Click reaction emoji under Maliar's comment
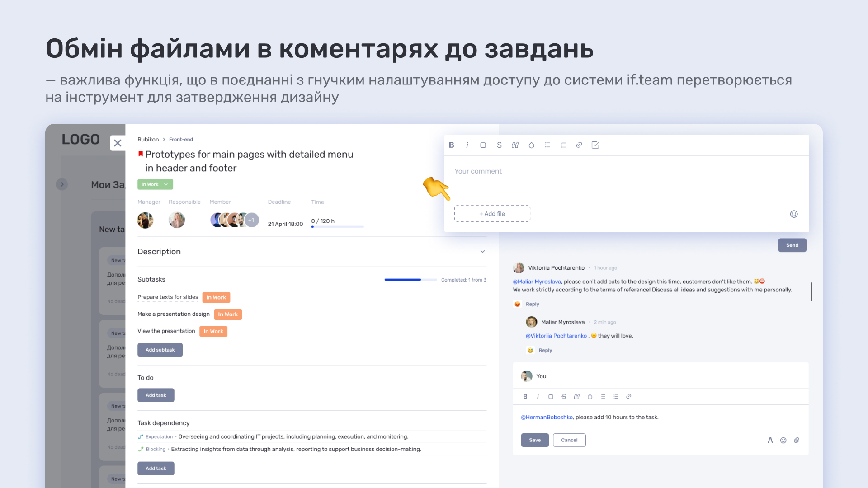Screen dimensions: 868x488 click(x=530, y=350)
